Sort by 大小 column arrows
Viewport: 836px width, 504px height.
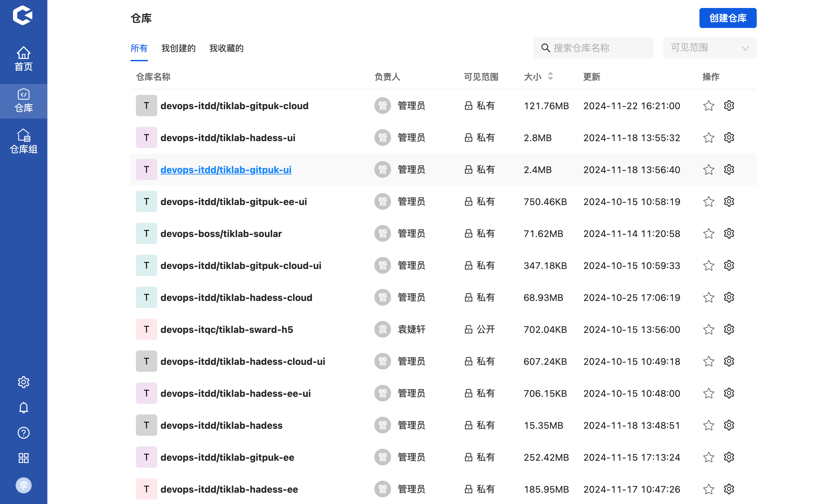(550, 76)
